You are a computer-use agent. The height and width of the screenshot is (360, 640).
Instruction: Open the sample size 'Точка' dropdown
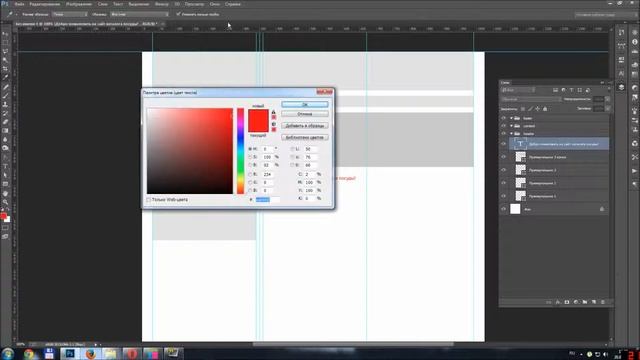[x=70, y=14]
